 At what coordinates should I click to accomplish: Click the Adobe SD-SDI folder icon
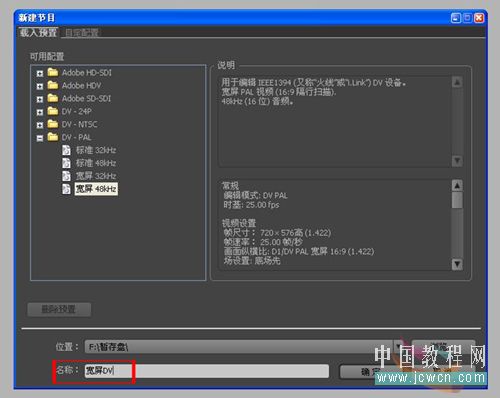pyautogui.click(x=53, y=98)
